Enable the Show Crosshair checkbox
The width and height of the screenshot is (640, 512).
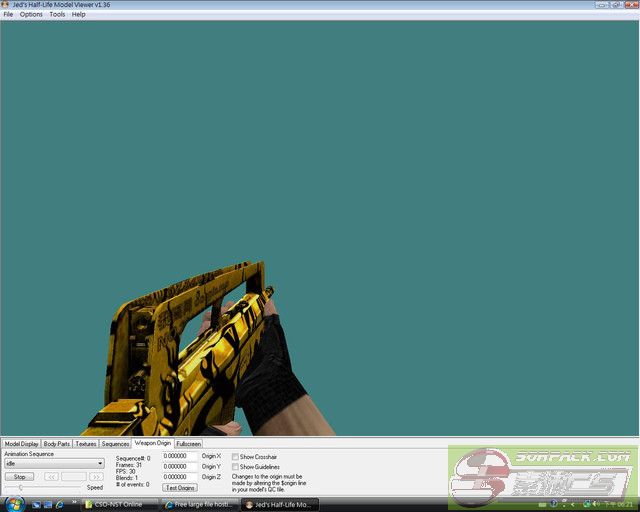click(x=235, y=456)
